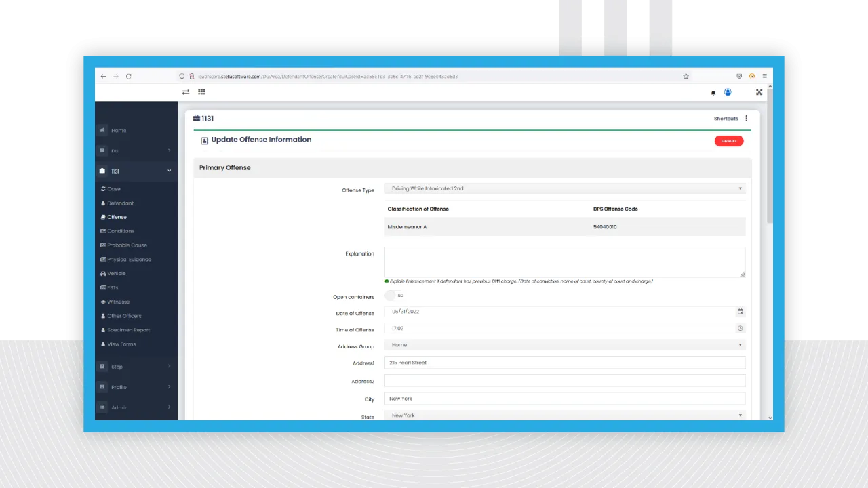868x488 pixels.
Task: Open the State dropdown
Action: [x=565, y=415]
